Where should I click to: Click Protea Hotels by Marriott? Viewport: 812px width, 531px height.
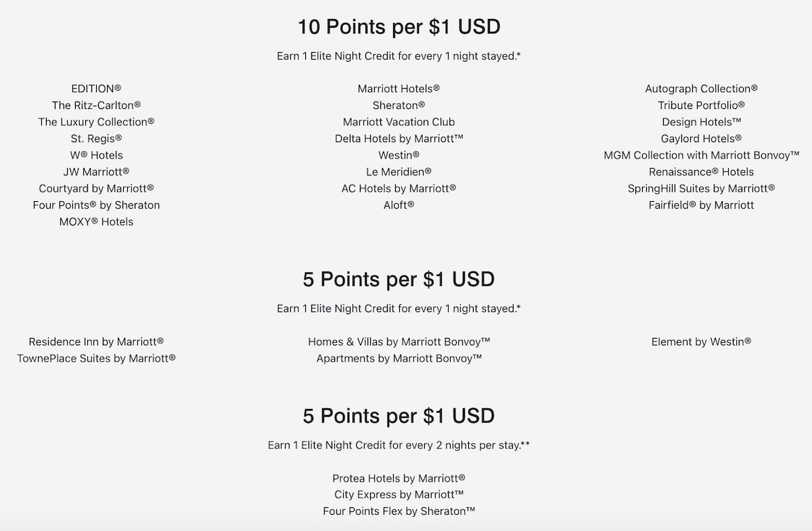coord(399,478)
